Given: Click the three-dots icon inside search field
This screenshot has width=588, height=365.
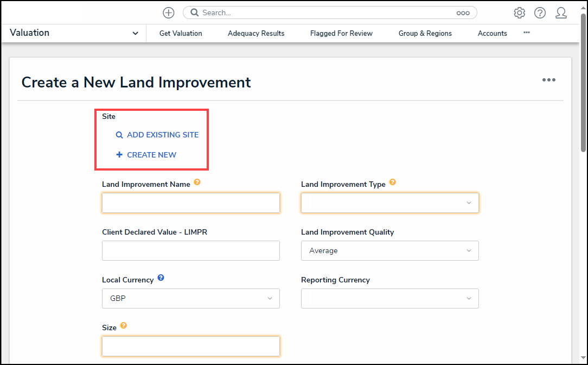Looking at the screenshot, I should click(x=463, y=13).
